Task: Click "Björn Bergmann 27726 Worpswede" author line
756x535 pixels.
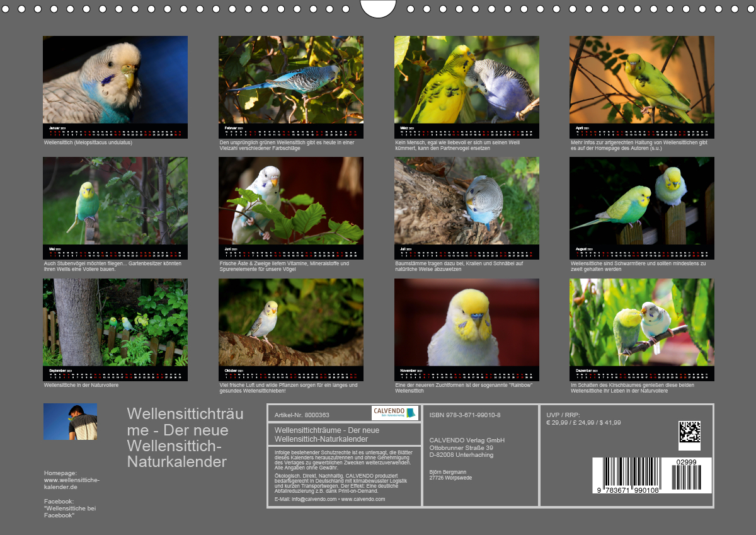Action: click(x=450, y=475)
